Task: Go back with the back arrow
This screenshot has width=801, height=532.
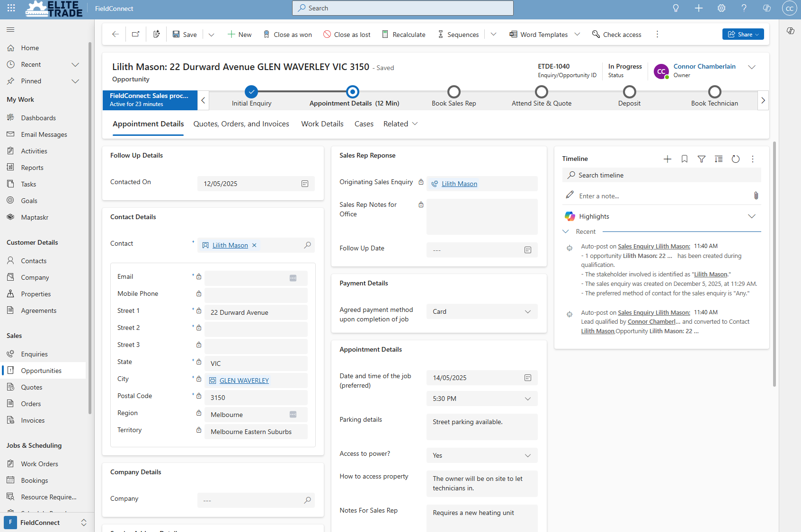Action: [116, 34]
